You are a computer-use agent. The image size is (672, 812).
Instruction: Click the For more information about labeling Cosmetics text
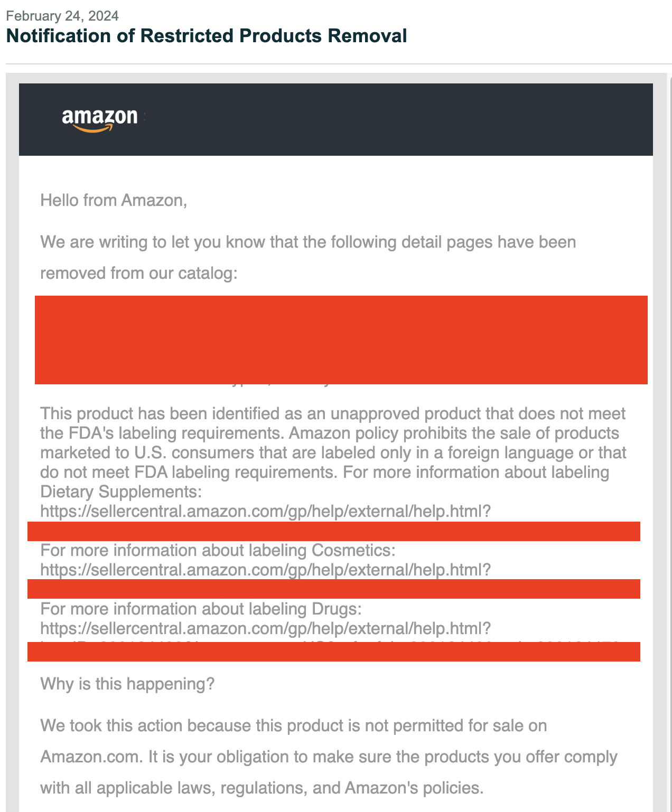pyautogui.click(x=218, y=550)
